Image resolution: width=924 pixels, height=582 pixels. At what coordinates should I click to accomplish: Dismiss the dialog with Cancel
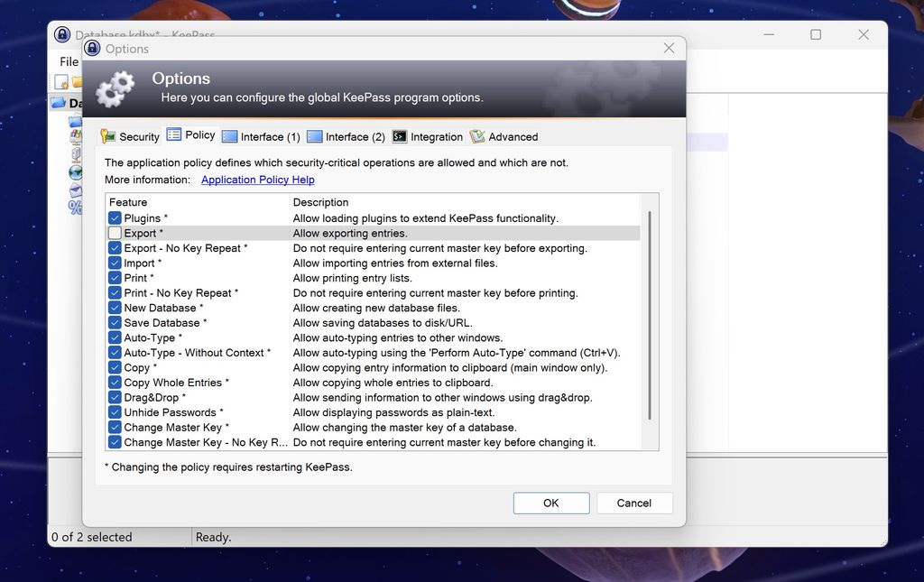click(x=634, y=503)
